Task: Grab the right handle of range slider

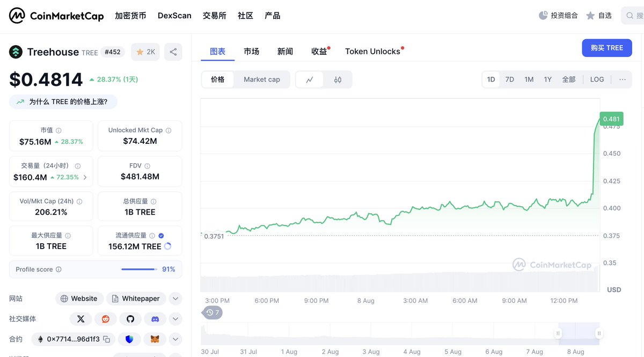Action: click(599, 333)
